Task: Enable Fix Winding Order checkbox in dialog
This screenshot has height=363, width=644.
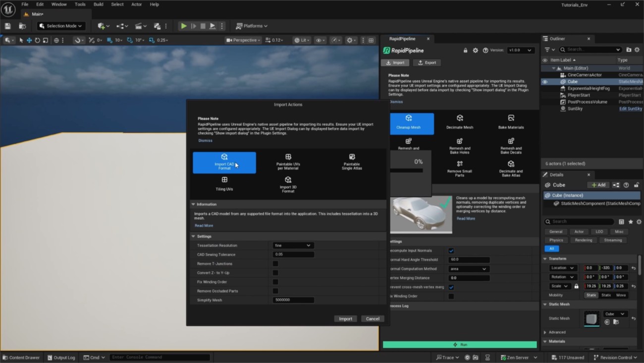Action: coord(275,282)
